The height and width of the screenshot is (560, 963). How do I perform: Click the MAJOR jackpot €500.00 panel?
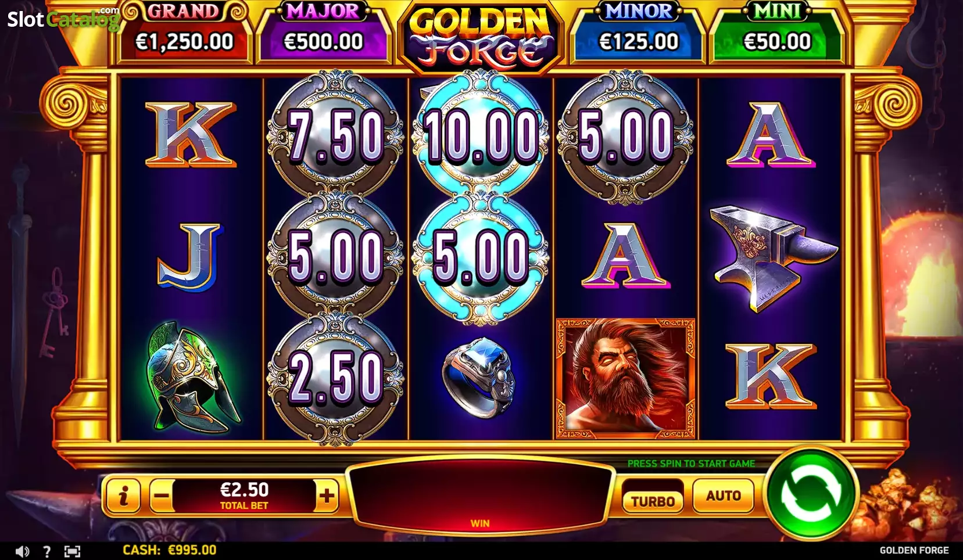323,33
